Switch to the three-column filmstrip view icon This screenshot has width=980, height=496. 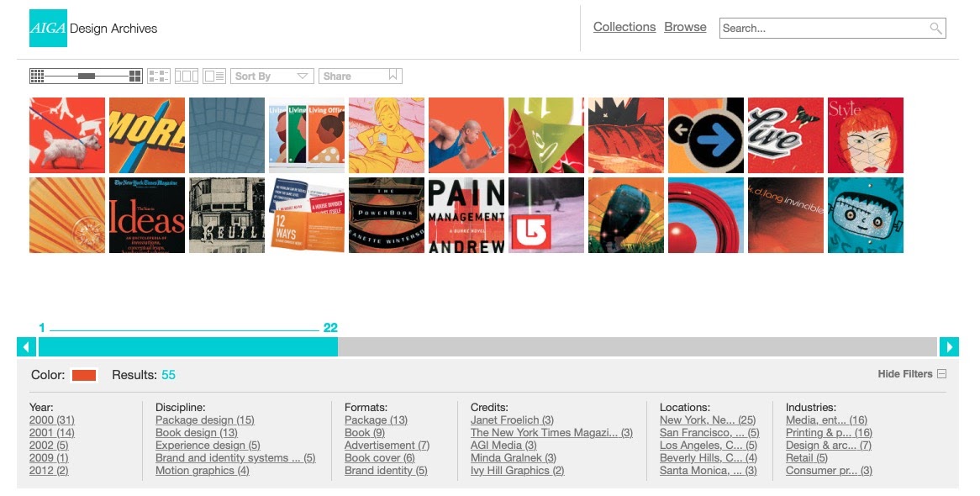tap(187, 77)
